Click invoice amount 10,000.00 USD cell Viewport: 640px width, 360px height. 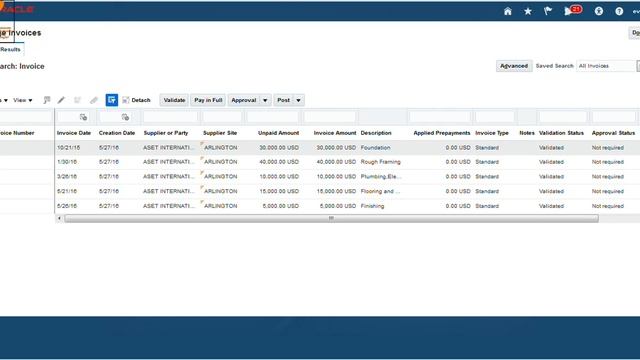(336, 177)
